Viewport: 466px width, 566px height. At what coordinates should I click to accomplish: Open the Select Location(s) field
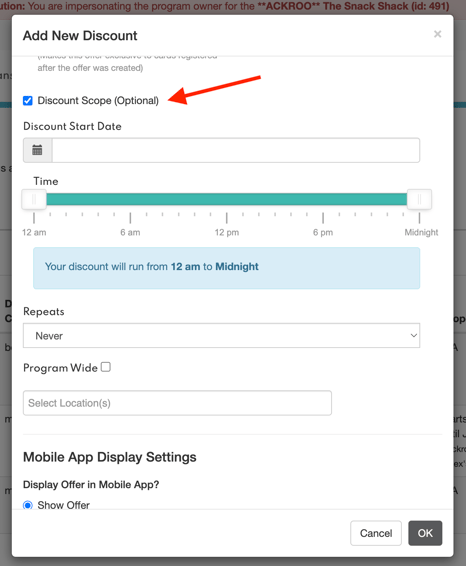click(177, 403)
